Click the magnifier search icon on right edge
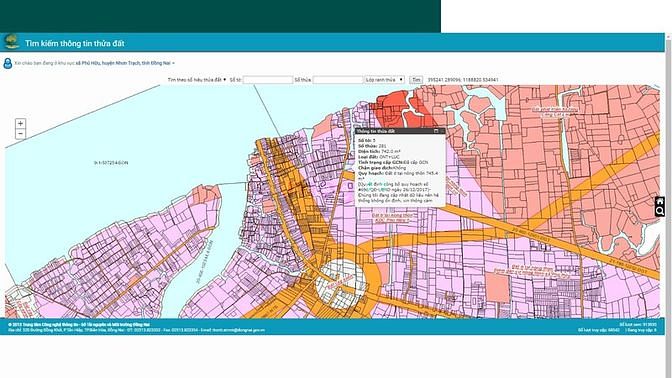Image resolution: width=672 pixels, height=378 pixels. click(660, 211)
